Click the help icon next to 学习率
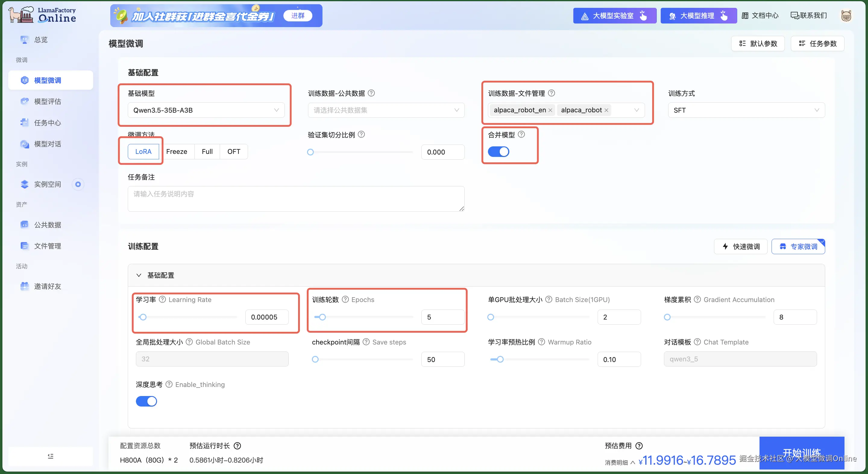This screenshot has width=868, height=474. [x=162, y=299]
